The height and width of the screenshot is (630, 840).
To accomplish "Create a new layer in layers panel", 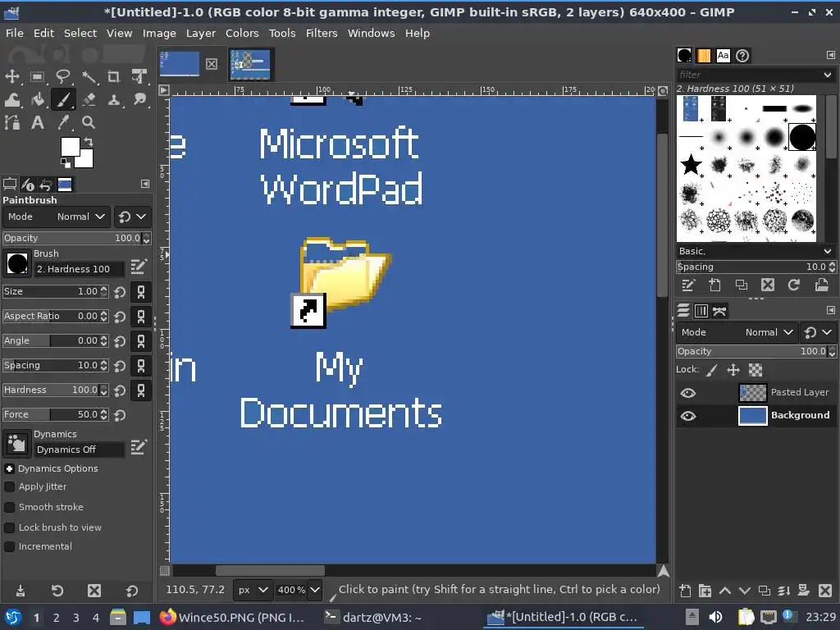I will pyautogui.click(x=685, y=591).
